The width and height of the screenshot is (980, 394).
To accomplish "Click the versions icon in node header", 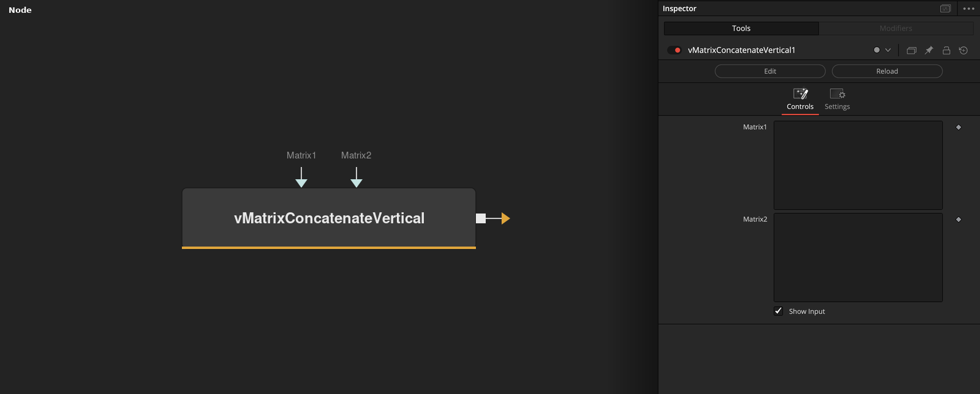I will (911, 50).
